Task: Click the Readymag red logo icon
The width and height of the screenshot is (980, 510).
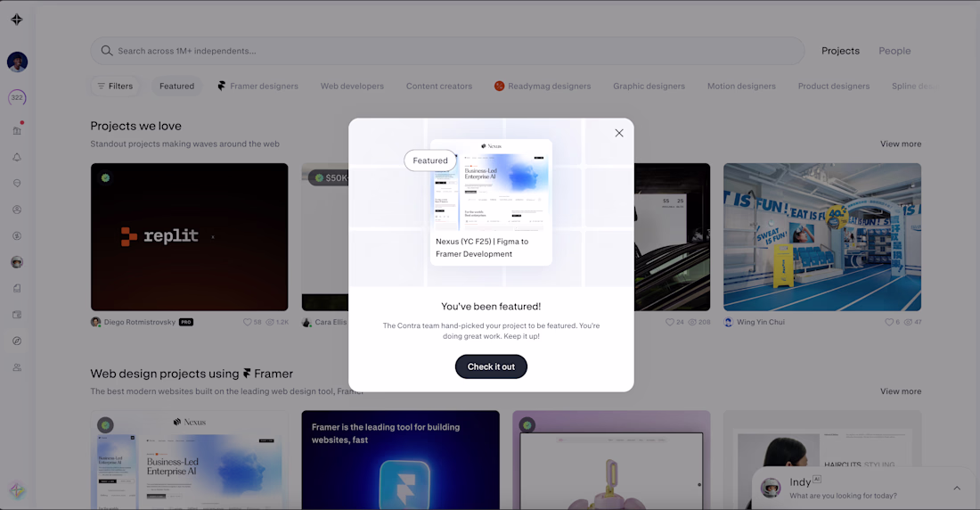Action: point(499,86)
